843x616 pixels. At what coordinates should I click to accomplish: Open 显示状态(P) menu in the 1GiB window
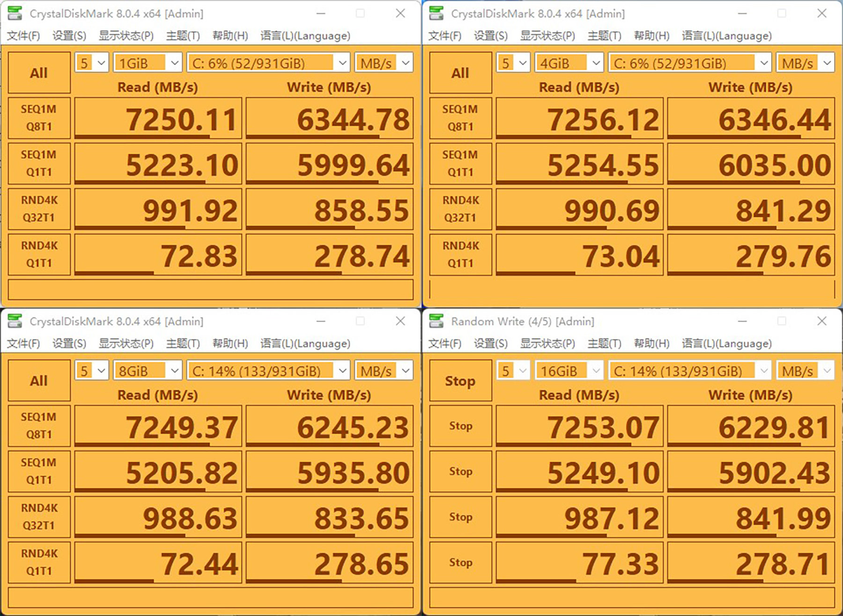[126, 36]
